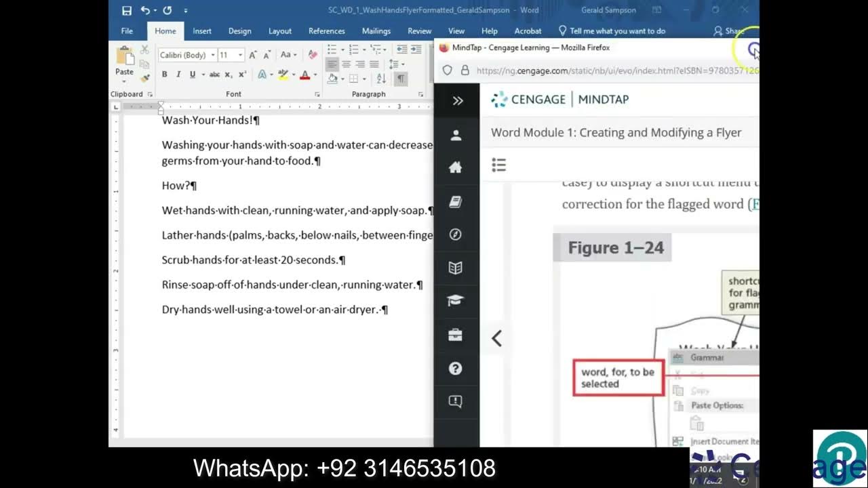Open font color dropdown arrow
The image size is (868, 488).
(315, 75)
